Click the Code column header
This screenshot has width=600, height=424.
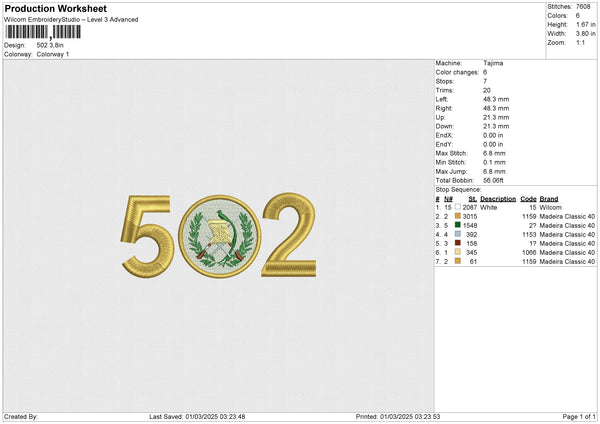click(x=529, y=199)
